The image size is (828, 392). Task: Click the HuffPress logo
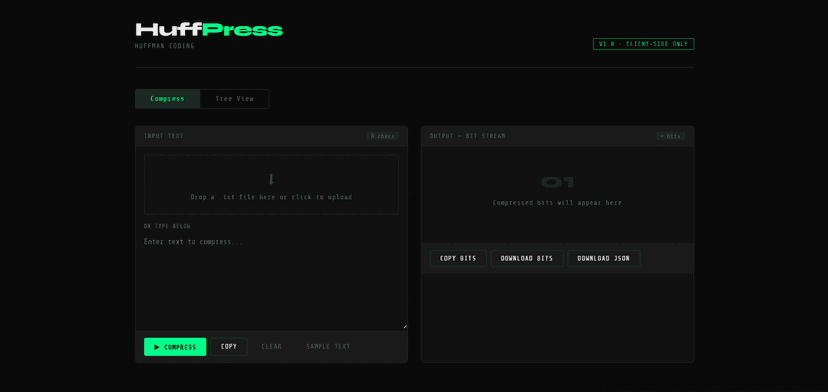pyautogui.click(x=209, y=30)
